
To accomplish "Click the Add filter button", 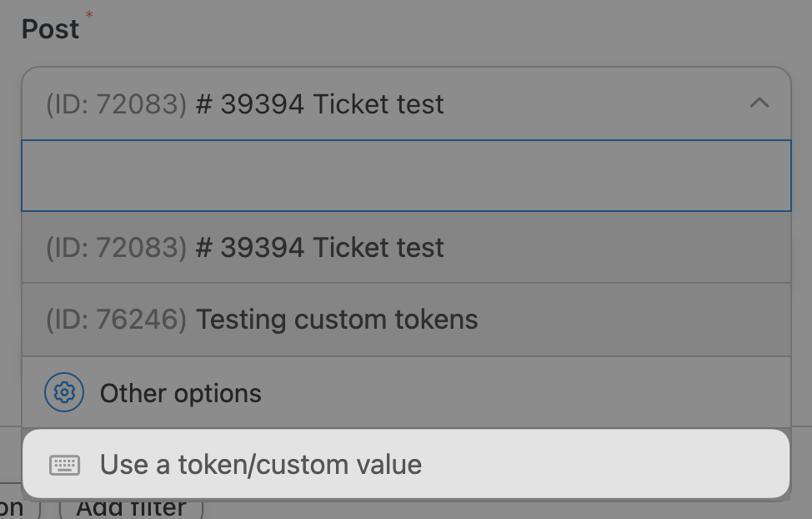I will tap(132, 506).
